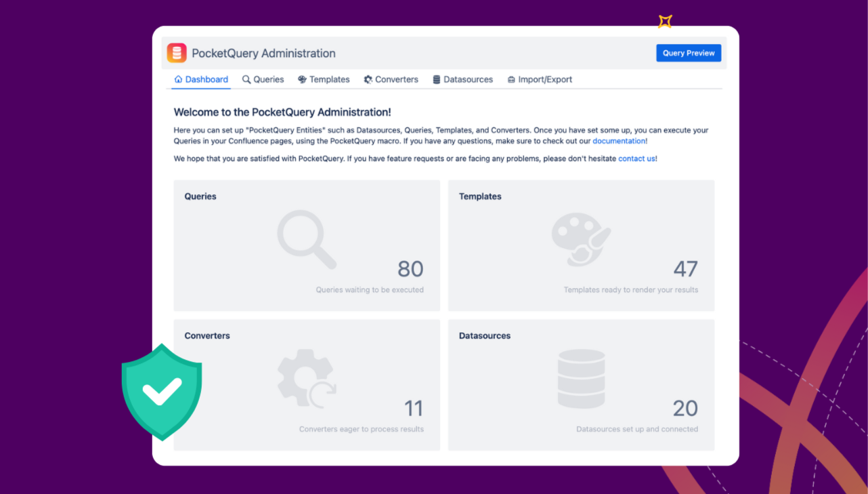Viewport: 868px width, 494px height.
Task: Switch to the Queries tab
Action: tap(268, 79)
